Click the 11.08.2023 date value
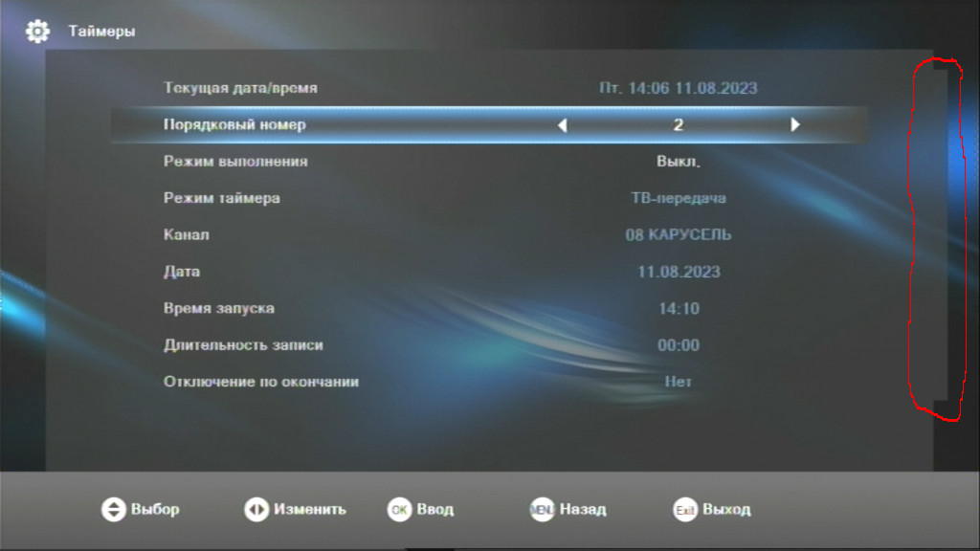This screenshot has height=551, width=980. pos(679,272)
